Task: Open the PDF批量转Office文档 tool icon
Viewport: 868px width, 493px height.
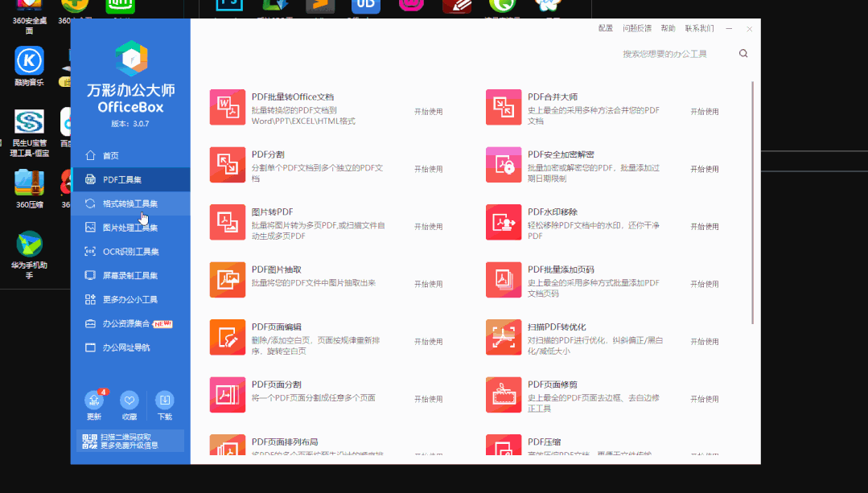Action: click(228, 107)
